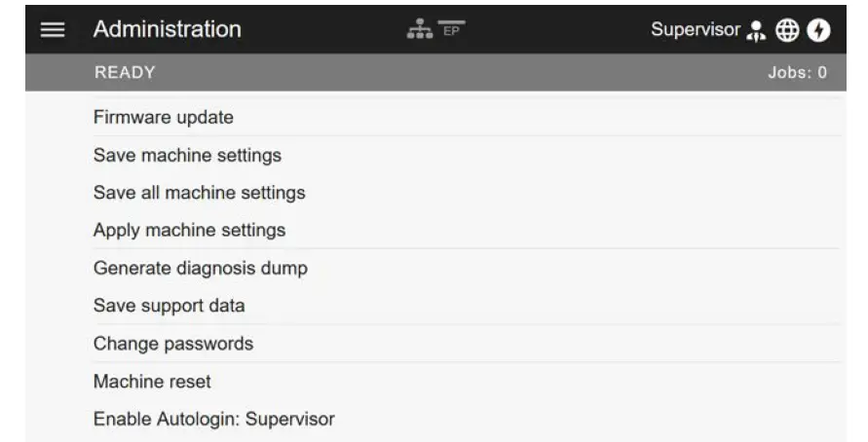868x442 pixels.
Task: Click Machine reset entry
Action: 152,382
